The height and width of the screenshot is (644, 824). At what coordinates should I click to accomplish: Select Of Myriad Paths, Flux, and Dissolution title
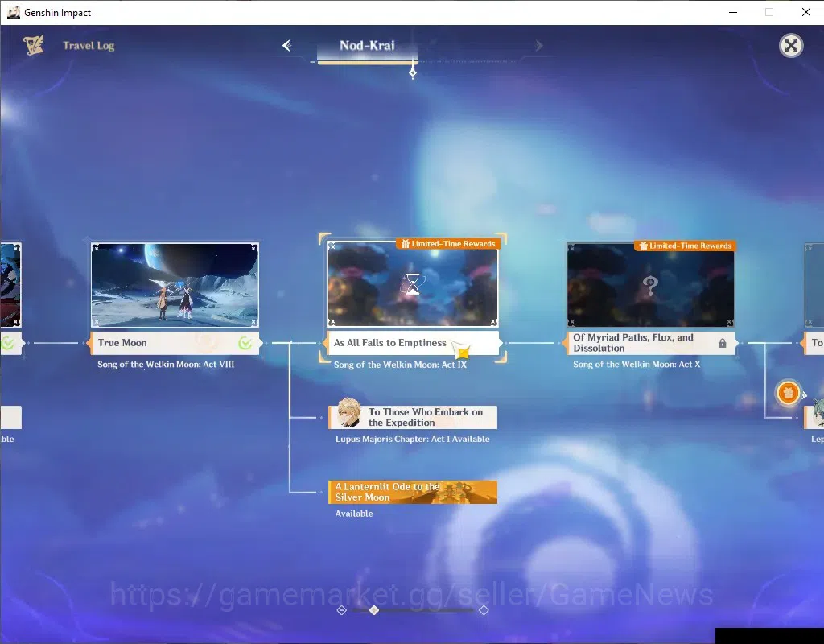[x=633, y=343]
